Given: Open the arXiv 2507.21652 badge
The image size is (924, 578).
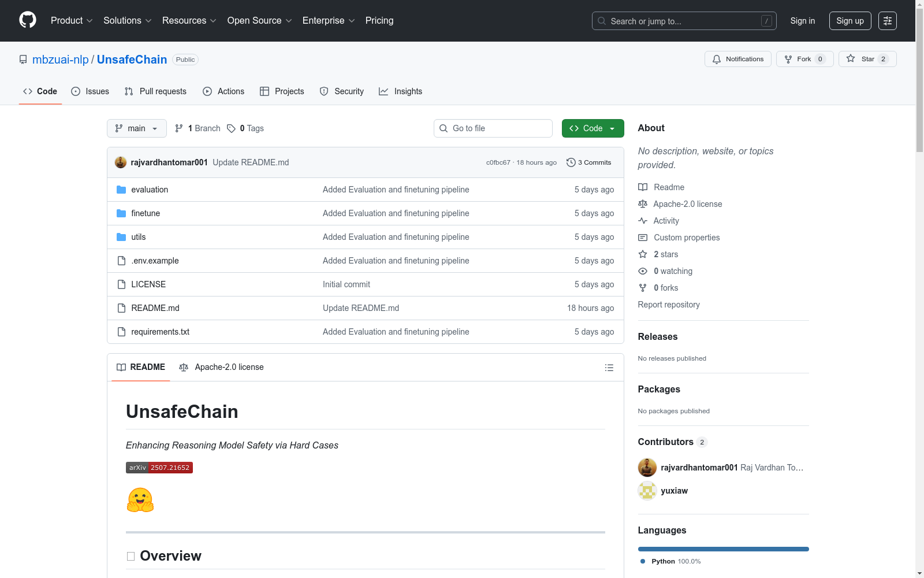Looking at the screenshot, I should (159, 468).
